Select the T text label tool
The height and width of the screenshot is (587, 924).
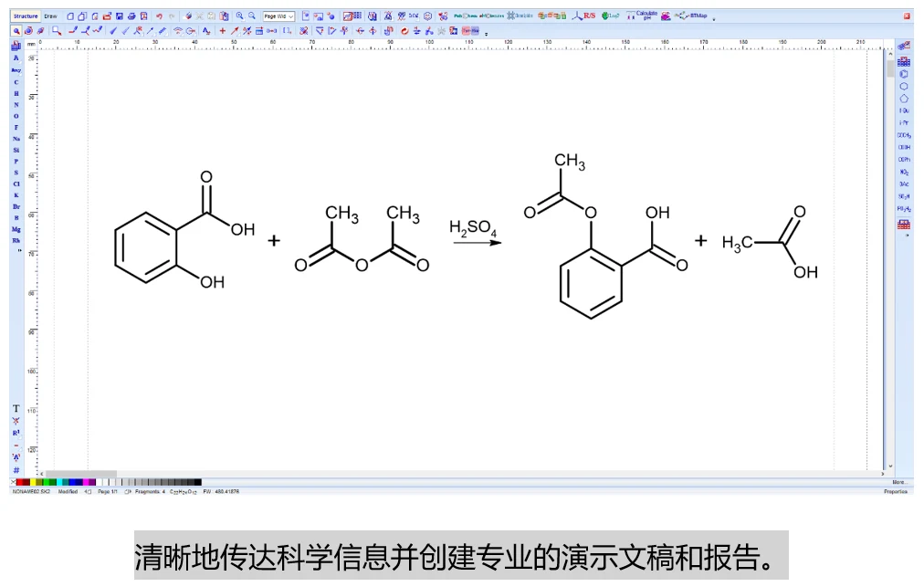[x=16, y=408]
